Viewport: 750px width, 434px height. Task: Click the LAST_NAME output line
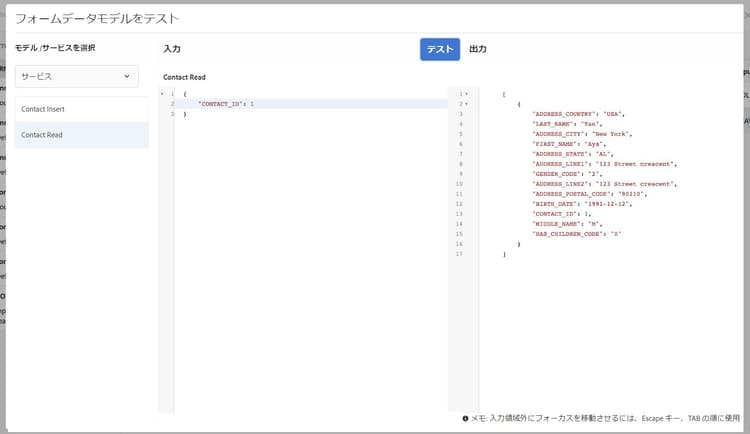(x=567, y=124)
